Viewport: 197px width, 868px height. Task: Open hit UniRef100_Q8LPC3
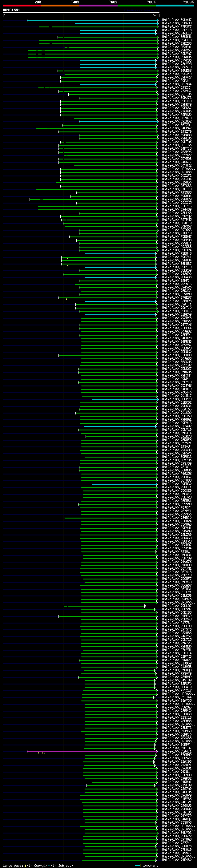click(x=177, y=399)
